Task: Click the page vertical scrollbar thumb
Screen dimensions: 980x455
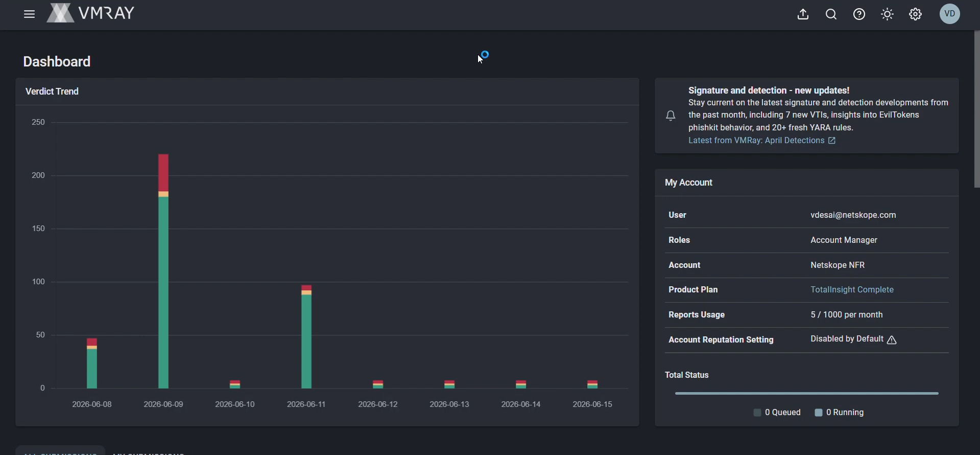Action: (x=977, y=109)
